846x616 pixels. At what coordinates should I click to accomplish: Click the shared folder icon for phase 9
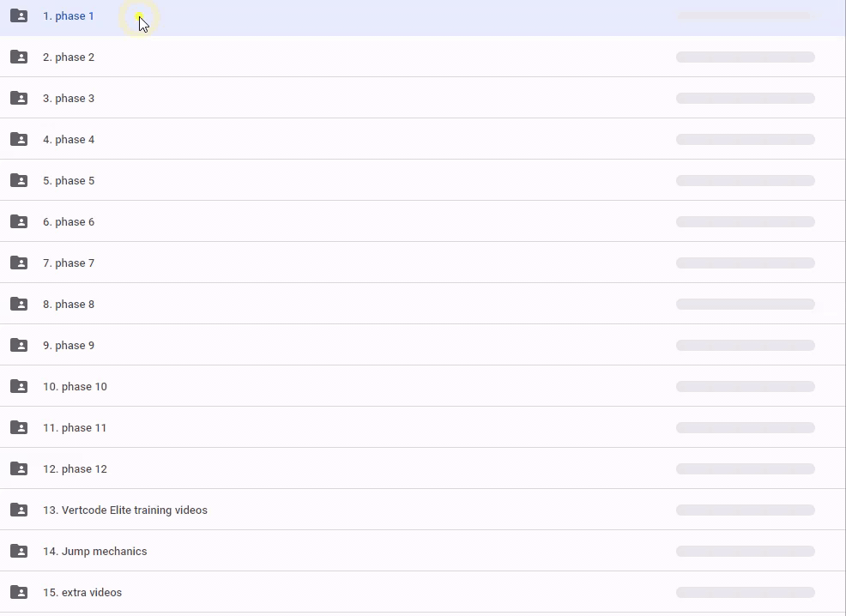pyautogui.click(x=19, y=346)
